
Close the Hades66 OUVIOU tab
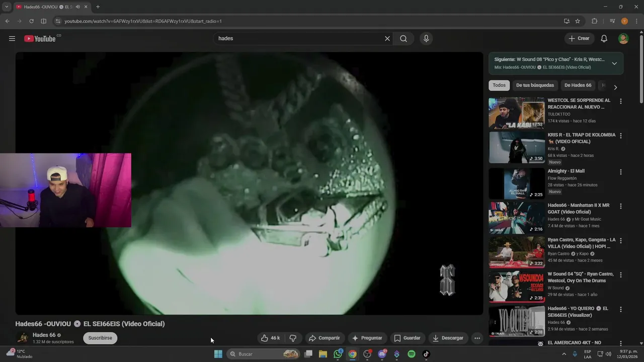coord(86,7)
